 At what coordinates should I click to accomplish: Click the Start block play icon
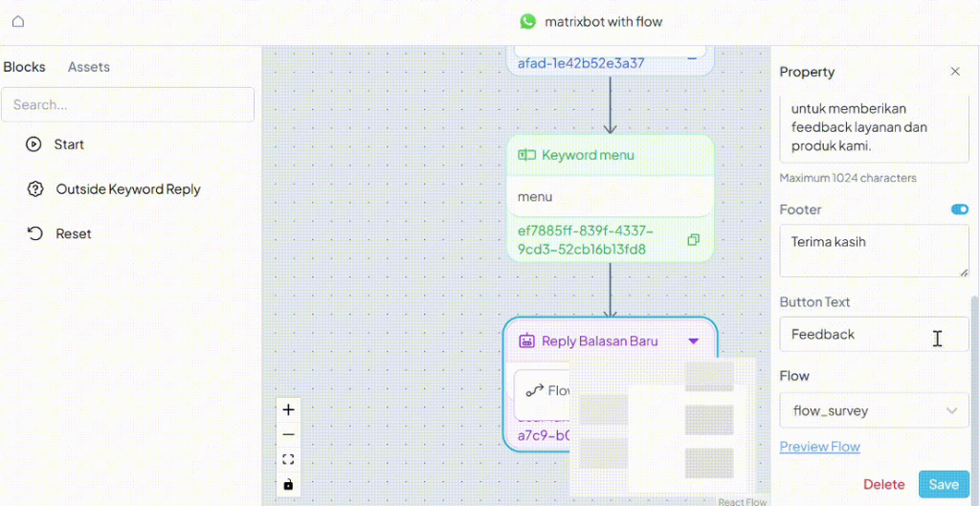click(33, 144)
